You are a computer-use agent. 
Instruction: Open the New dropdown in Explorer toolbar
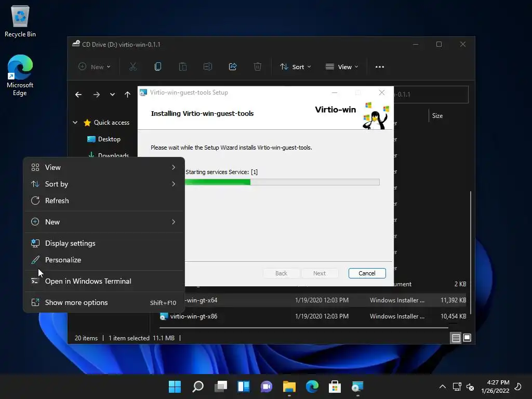point(95,67)
